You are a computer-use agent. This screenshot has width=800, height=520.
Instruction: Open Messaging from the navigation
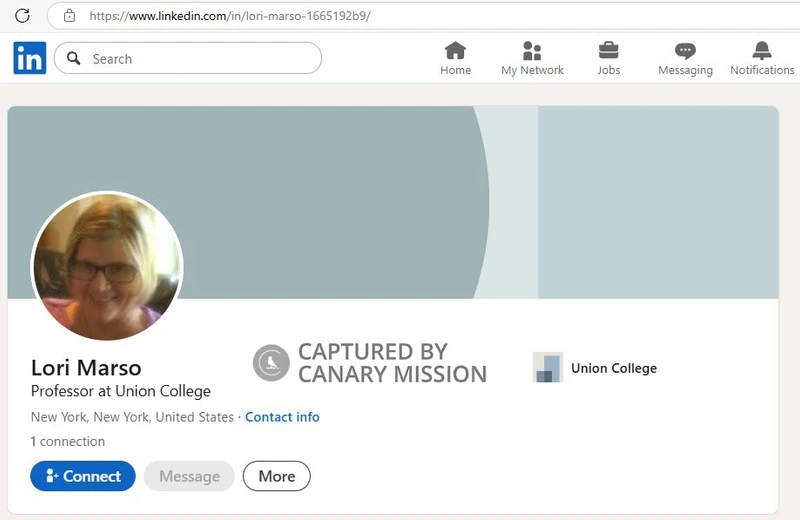click(685, 59)
